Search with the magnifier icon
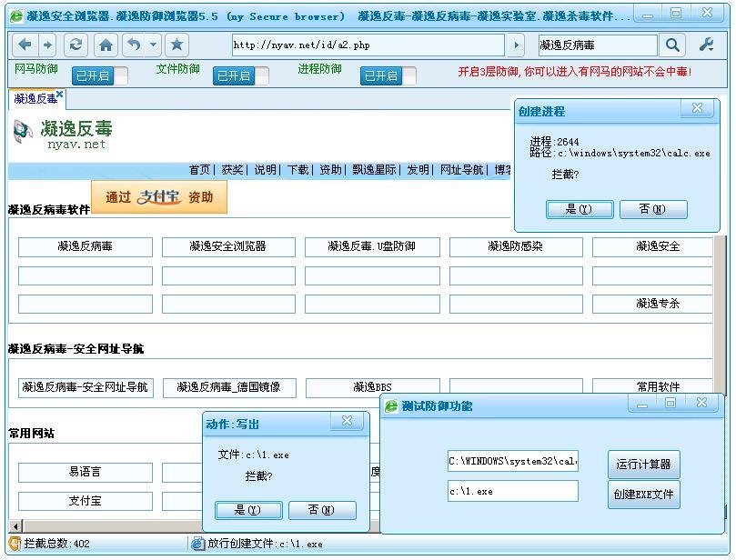Image resolution: width=736 pixels, height=560 pixels. click(x=672, y=45)
